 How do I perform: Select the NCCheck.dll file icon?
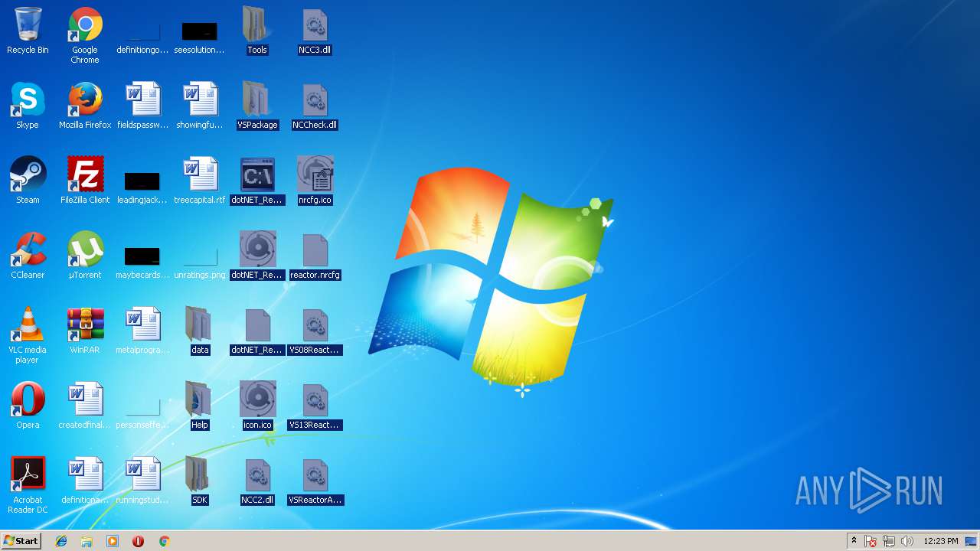point(315,106)
